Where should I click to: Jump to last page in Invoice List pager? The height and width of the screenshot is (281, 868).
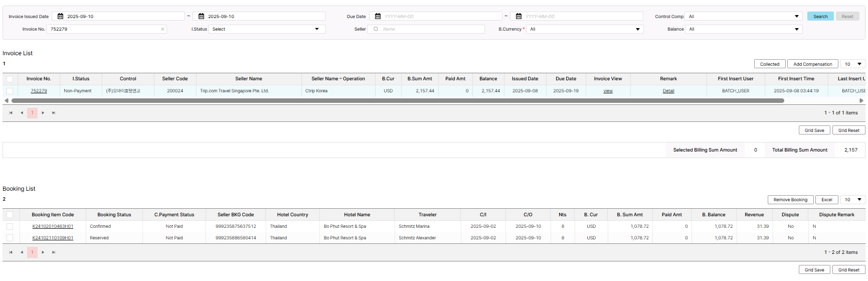click(x=54, y=113)
